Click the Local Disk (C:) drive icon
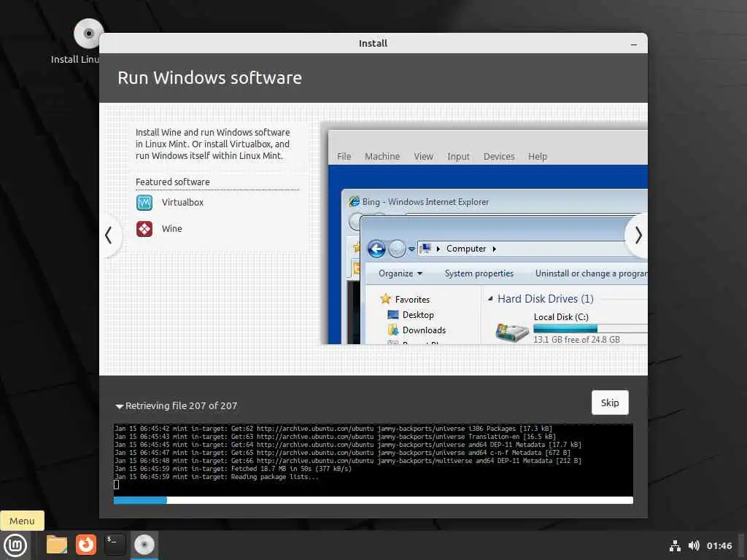Viewport: 747px width, 560px height. tap(511, 332)
